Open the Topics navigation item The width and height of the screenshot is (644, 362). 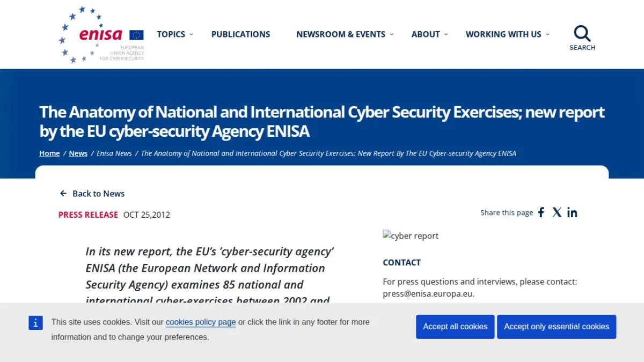[x=171, y=34]
